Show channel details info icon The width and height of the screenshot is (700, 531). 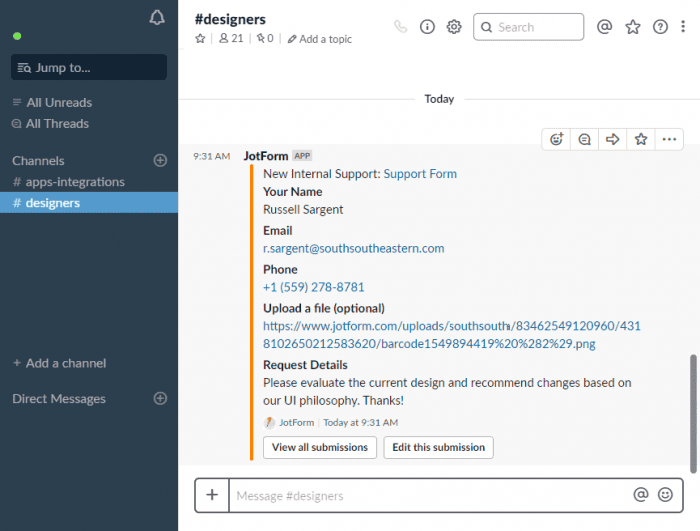coord(427,27)
